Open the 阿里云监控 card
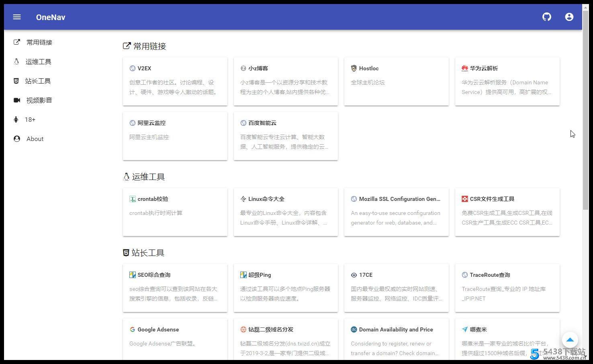The image size is (593, 364). (175, 136)
